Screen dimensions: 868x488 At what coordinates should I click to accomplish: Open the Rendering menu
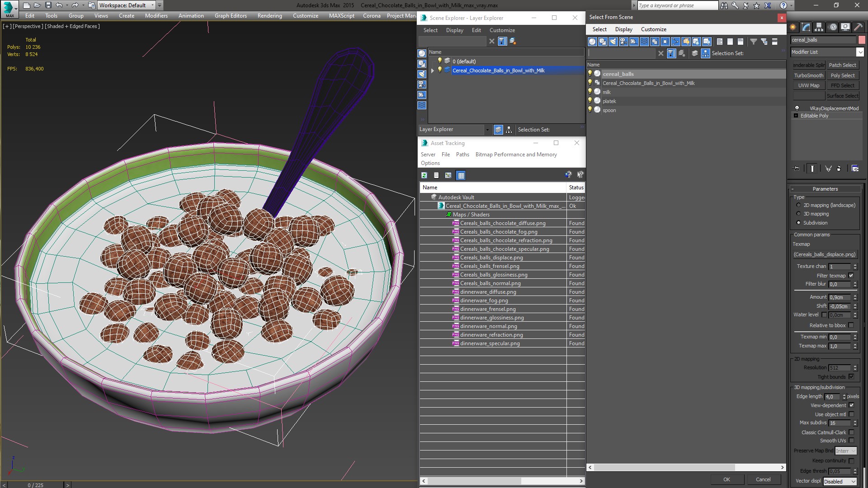(269, 16)
